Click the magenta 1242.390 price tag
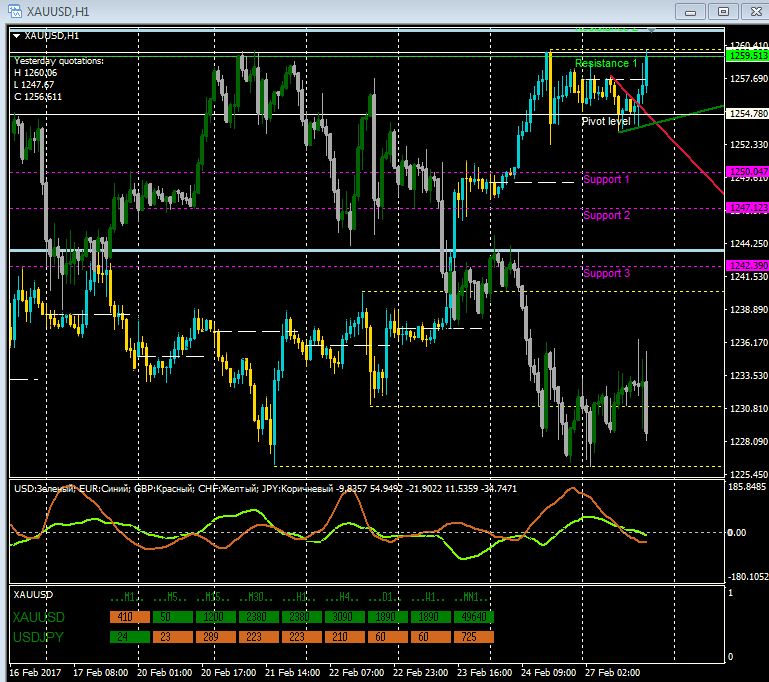 click(747, 265)
